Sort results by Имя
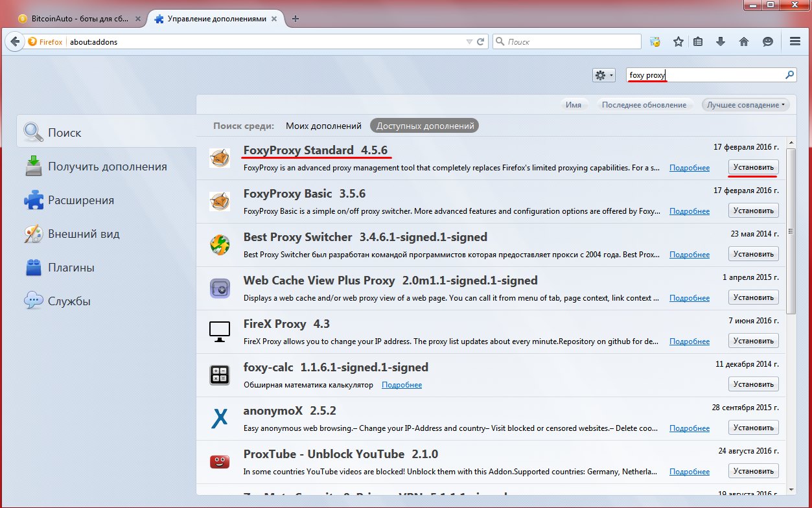 pyautogui.click(x=574, y=104)
